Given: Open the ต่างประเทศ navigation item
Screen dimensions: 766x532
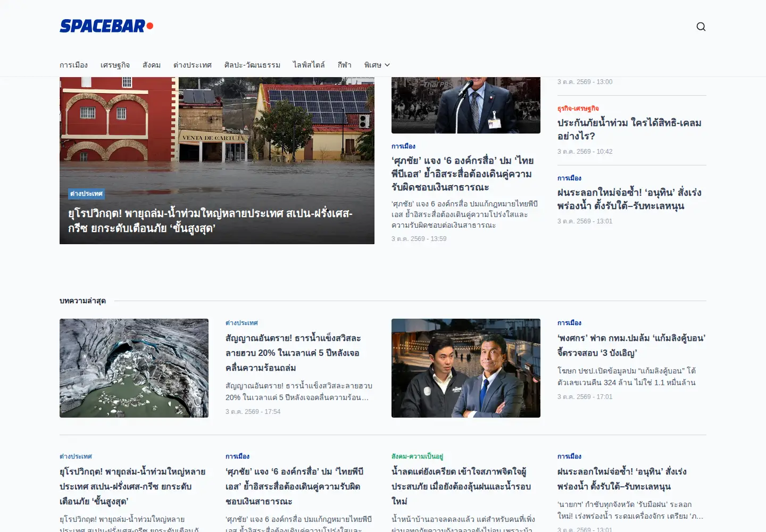Looking at the screenshot, I should (x=193, y=65).
